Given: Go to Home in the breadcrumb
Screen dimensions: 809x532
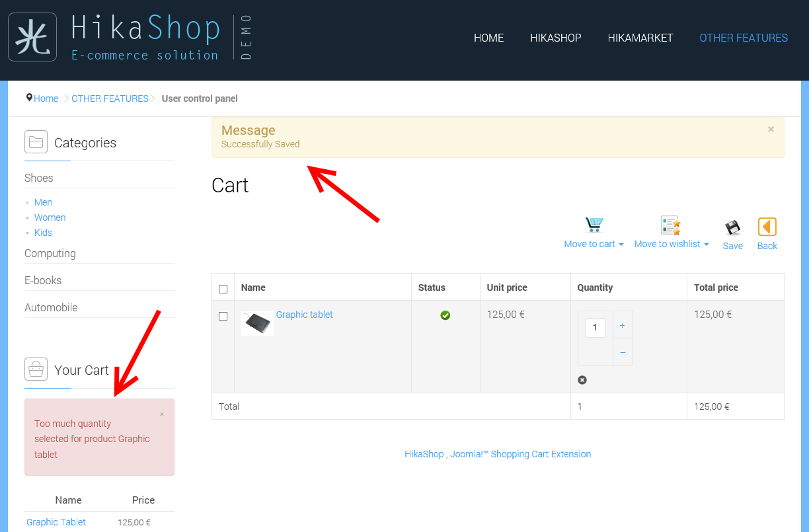Looking at the screenshot, I should (46, 98).
